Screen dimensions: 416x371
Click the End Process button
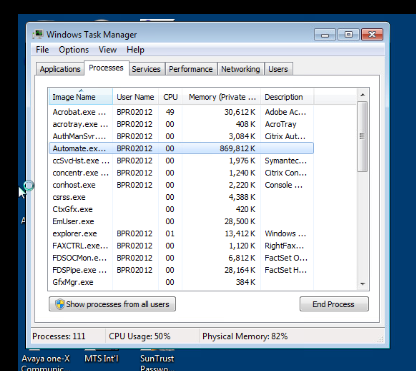(334, 304)
